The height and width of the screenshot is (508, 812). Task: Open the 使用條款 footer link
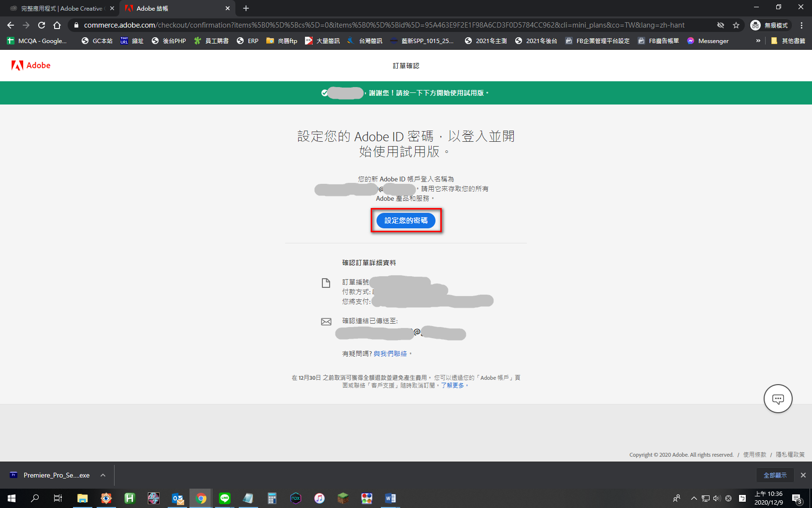coord(754,455)
